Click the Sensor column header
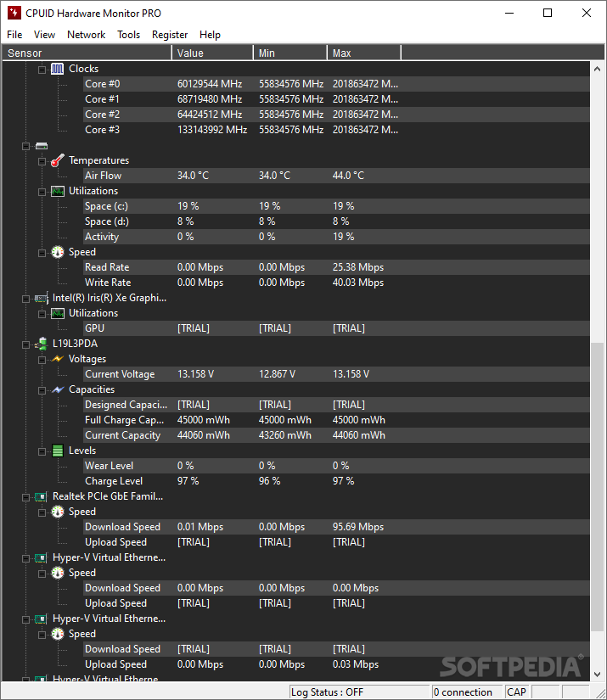This screenshot has width=607, height=700. [x=87, y=53]
